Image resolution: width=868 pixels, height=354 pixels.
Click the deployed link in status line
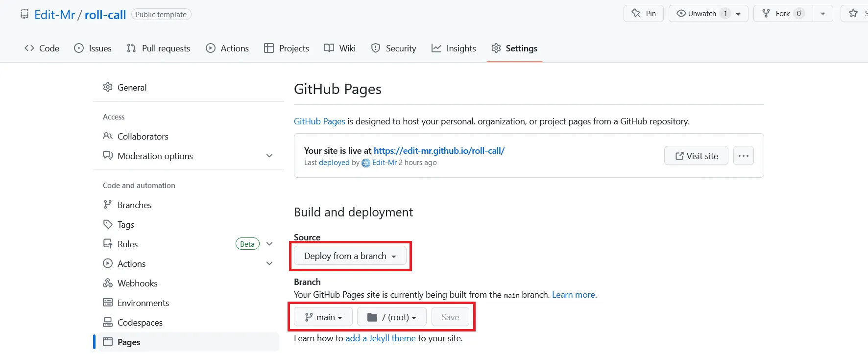click(x=334, y=163)
